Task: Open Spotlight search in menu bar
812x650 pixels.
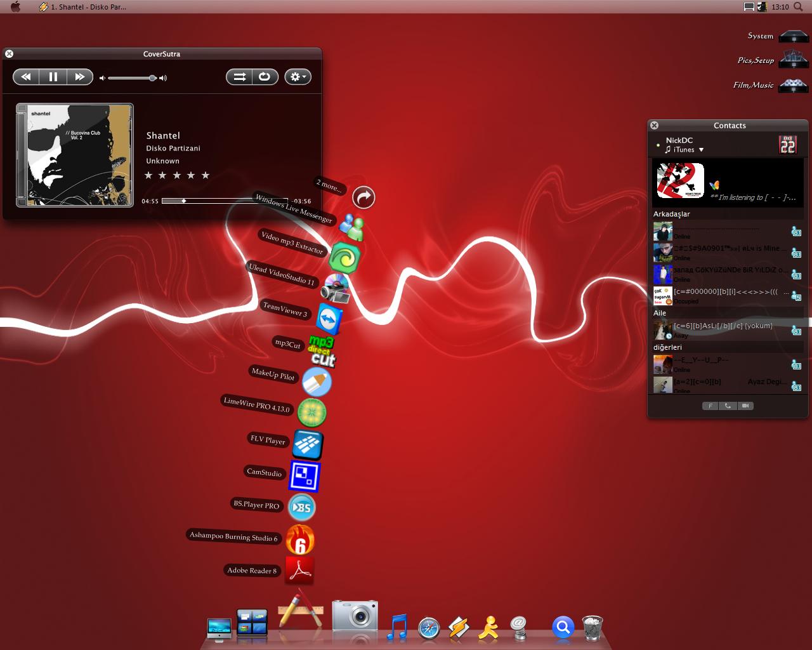Action: [x=798, y=7]
